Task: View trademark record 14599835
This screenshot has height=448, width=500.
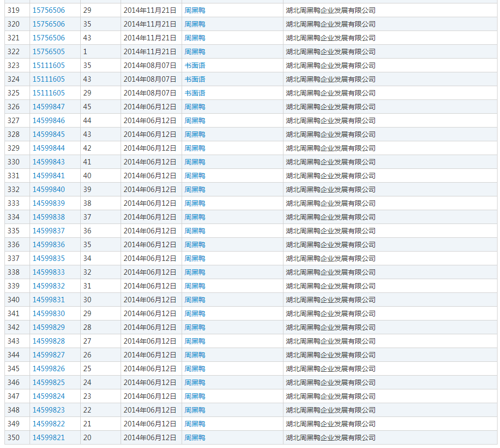Action: tap(49, 258)
